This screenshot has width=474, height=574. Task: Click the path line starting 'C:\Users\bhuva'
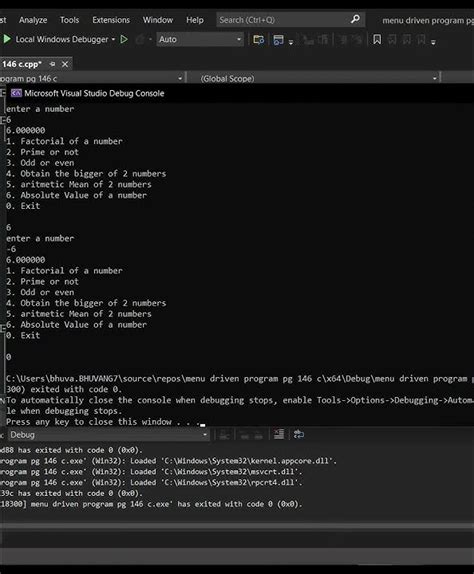coord(240,379)
